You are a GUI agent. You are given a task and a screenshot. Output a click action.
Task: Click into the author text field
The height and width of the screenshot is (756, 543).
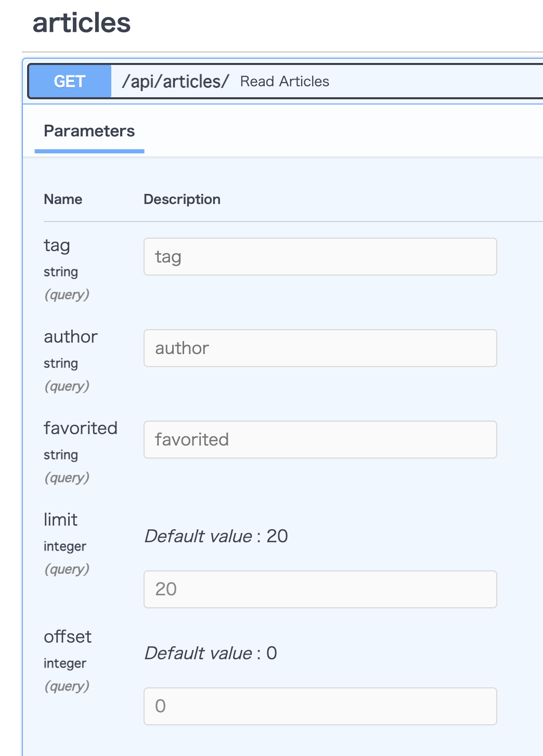320,348
